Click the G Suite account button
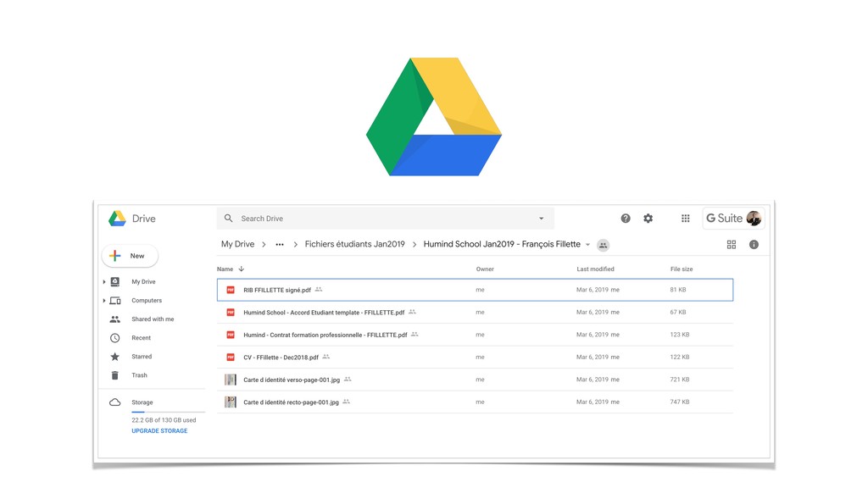This screenshot has height=488, width=868. pos(733,219)
